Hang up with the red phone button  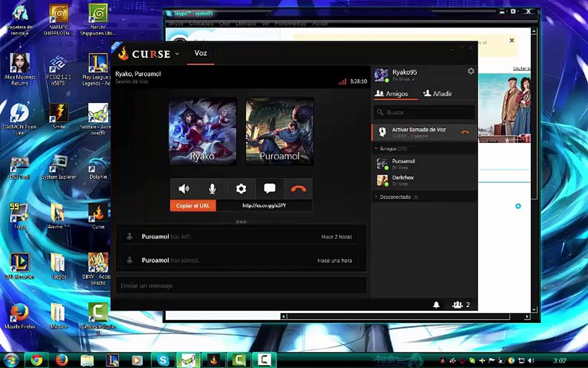(x=298, y=189)
